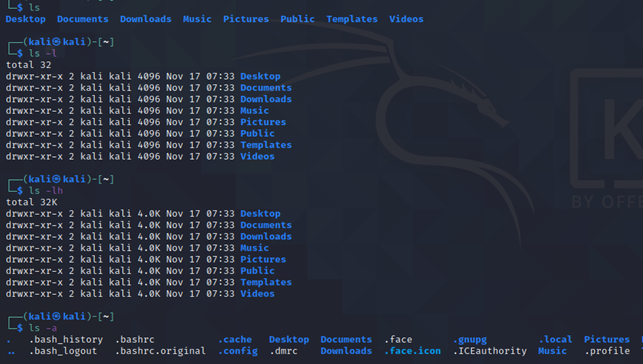
Task: Click Public in the plain ls output row
Action: pos(297,19)
